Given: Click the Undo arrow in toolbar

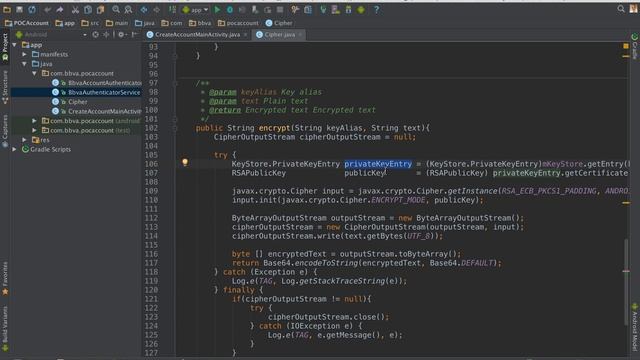Looking at the screenshot, I should pos(48,9).
